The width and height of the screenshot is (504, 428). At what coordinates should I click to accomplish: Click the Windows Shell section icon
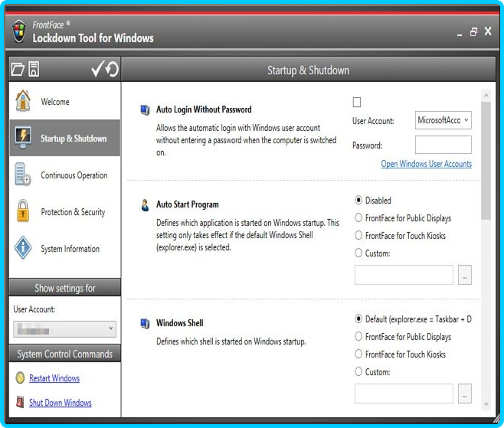[x=146, y=323]
